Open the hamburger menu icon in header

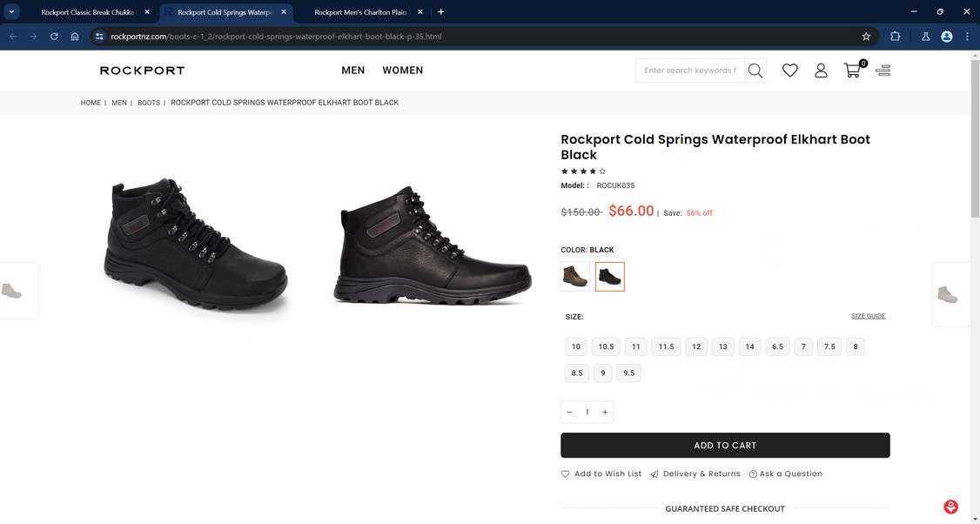pos(883,71)
